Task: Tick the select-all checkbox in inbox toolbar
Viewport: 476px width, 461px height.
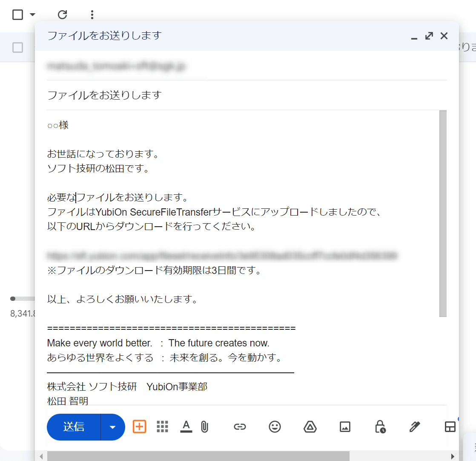Action: [17, 14]
